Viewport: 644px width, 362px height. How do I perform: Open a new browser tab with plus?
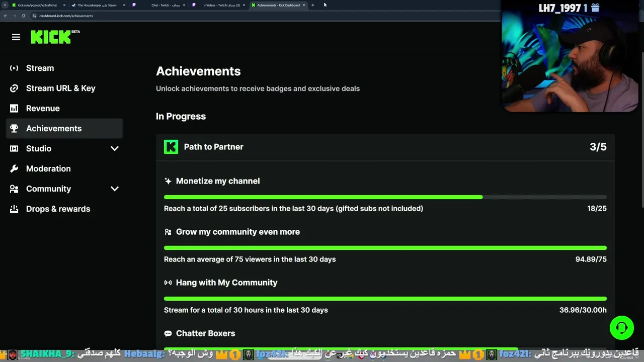(313, 5)
